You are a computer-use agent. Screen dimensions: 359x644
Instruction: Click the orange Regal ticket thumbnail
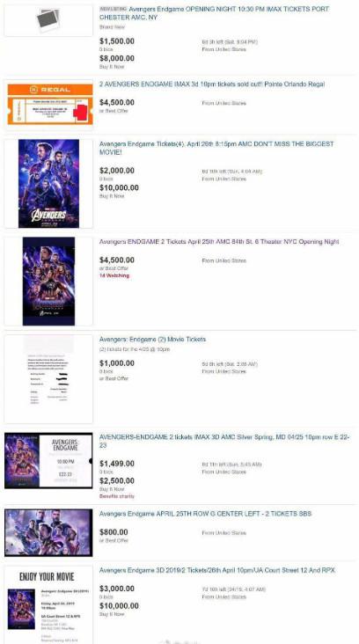(x=48, y=105)
